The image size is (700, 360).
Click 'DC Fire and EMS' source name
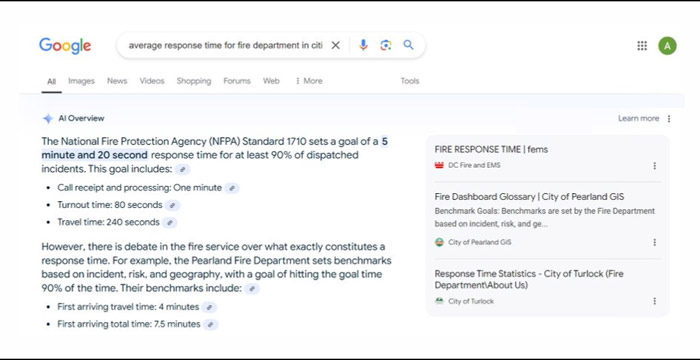tap(474, 165)
